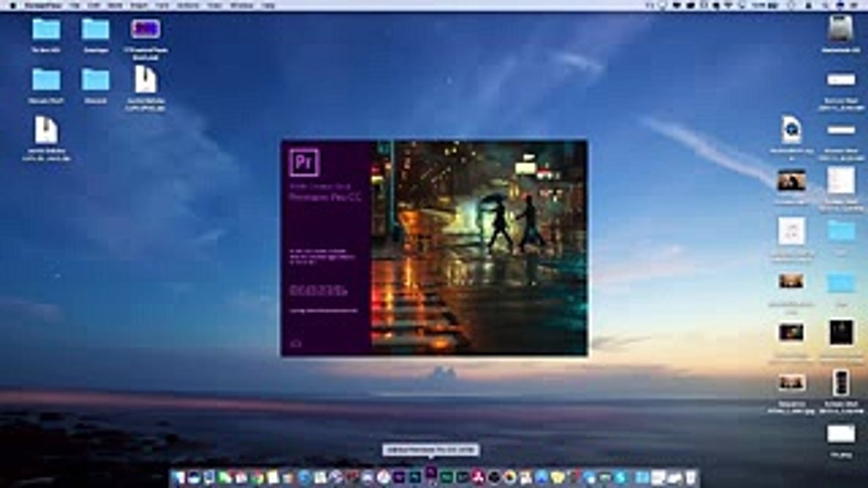Open the Window menu
This screenshot has width=868, height=488.
241,5
